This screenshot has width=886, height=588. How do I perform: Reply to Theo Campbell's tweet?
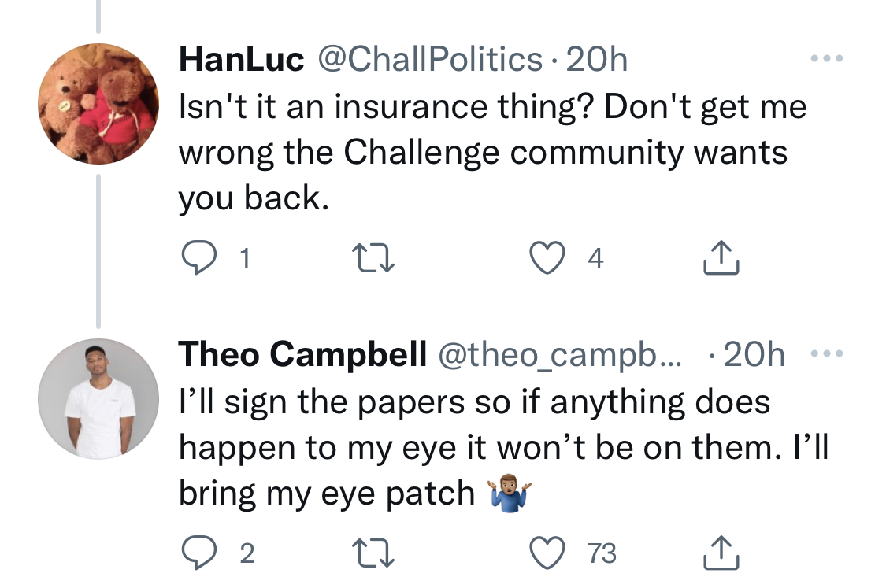point(199,553)
